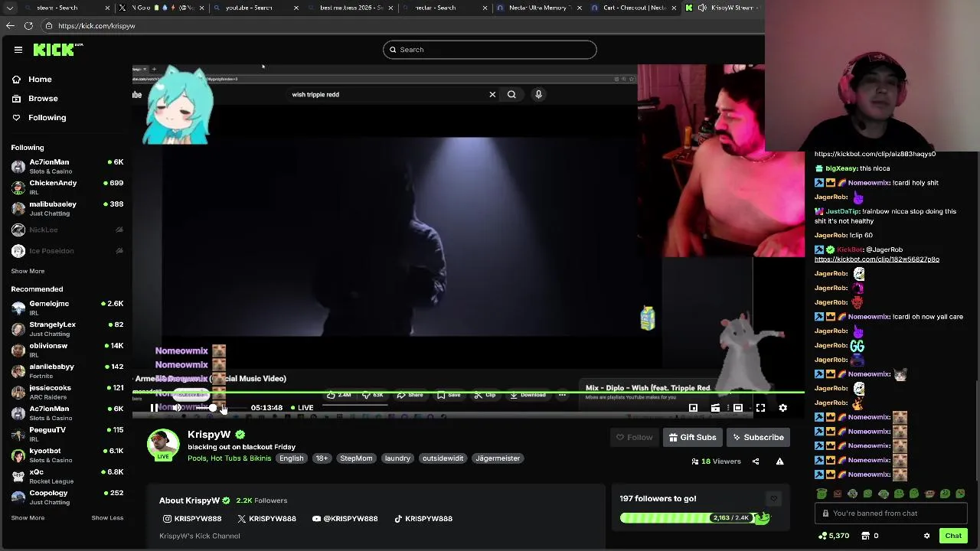This screenshot has width=980, height=551.
Task: Open @KRISPYW888 YouTube link
Action: pos(345,519)
